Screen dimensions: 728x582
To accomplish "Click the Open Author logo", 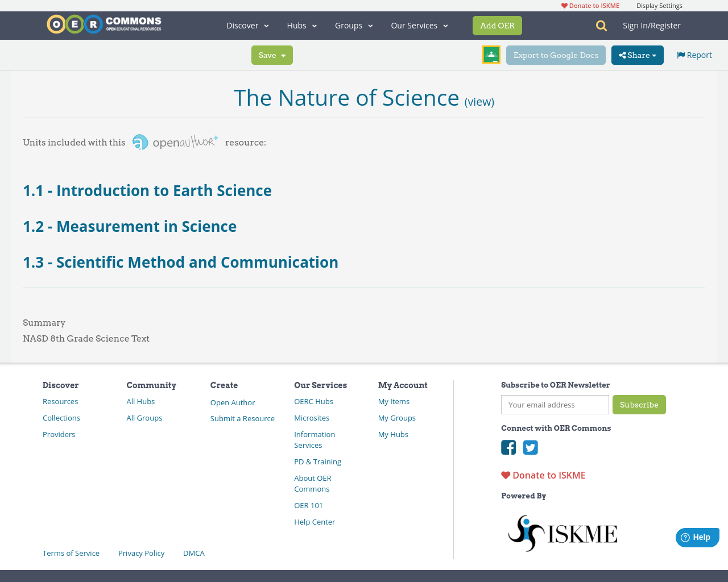I will coord(175,141).
